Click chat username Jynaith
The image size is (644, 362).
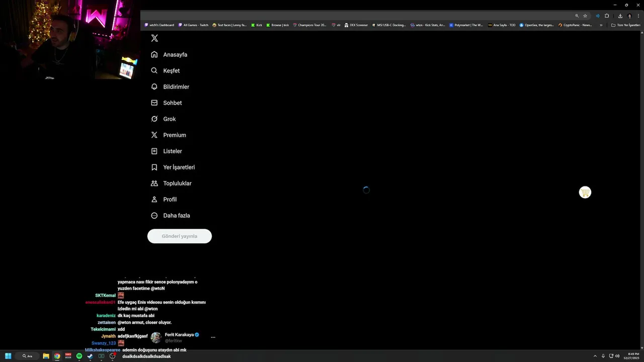pos(108,336)
